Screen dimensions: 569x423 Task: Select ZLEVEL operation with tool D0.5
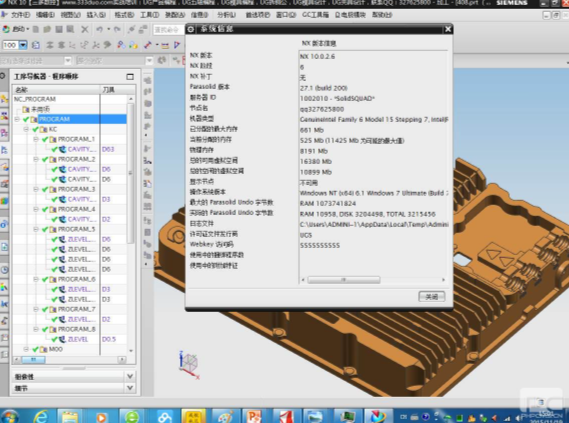point(78,339)
